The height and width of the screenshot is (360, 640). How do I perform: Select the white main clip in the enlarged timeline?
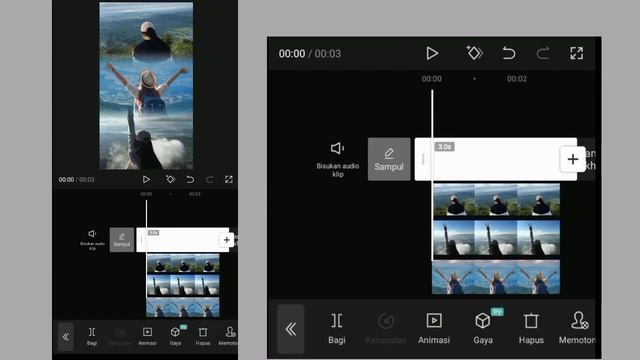coord(496,159)
